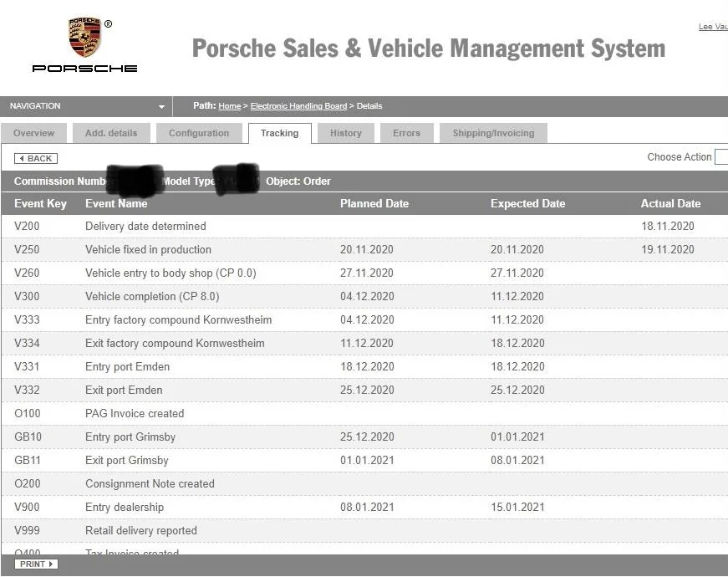
Task: Select 'Exit port Grimsby' event
Action: [x=127, y=461]
